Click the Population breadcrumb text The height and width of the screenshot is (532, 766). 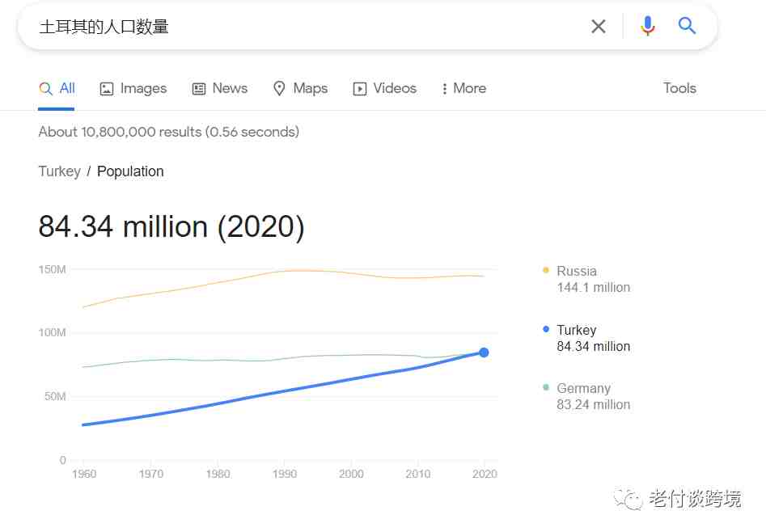coord(130,171)
